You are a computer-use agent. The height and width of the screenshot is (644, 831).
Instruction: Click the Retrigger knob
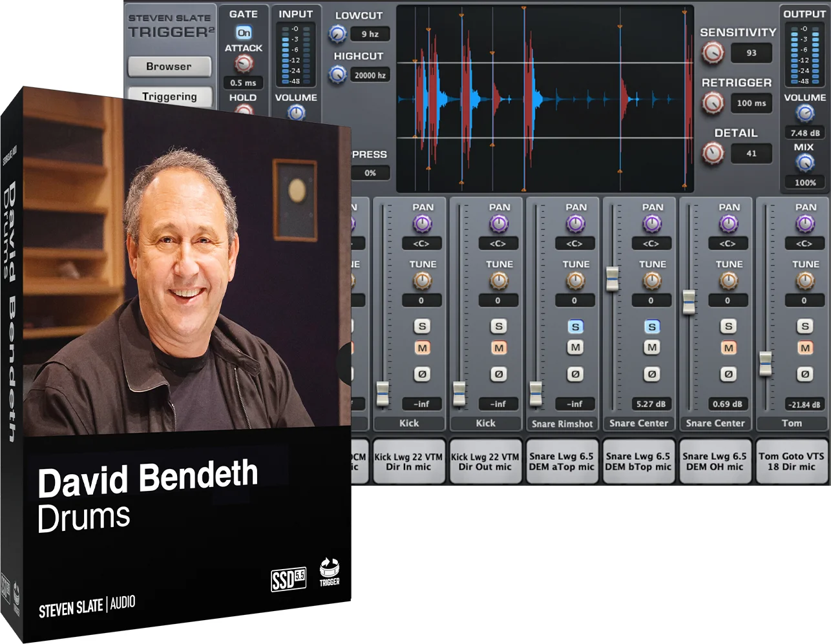point(713,103)
